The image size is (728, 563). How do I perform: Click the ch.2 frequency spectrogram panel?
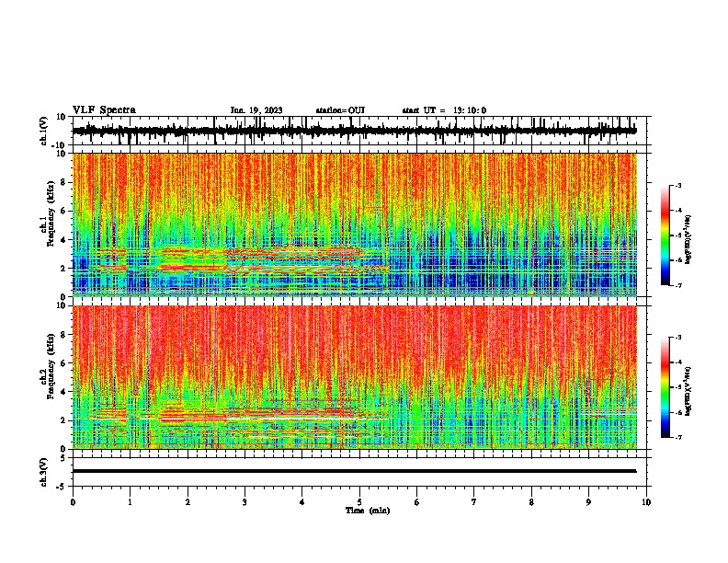click(361, 377)
